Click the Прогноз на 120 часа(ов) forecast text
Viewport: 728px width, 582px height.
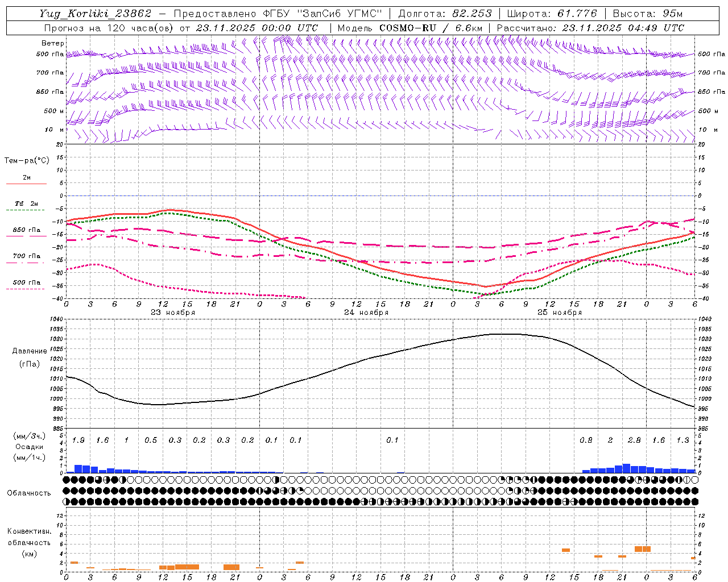tap(109, 28)
